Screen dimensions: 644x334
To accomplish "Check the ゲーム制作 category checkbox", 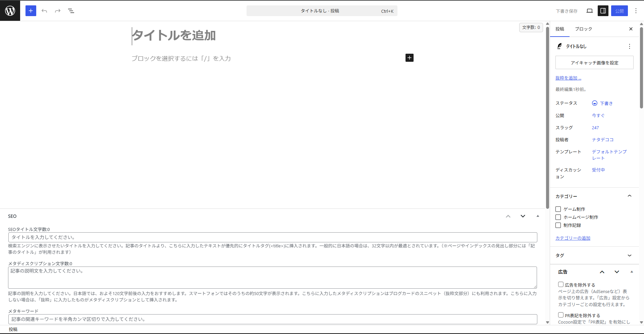I will tap(558, 209).
